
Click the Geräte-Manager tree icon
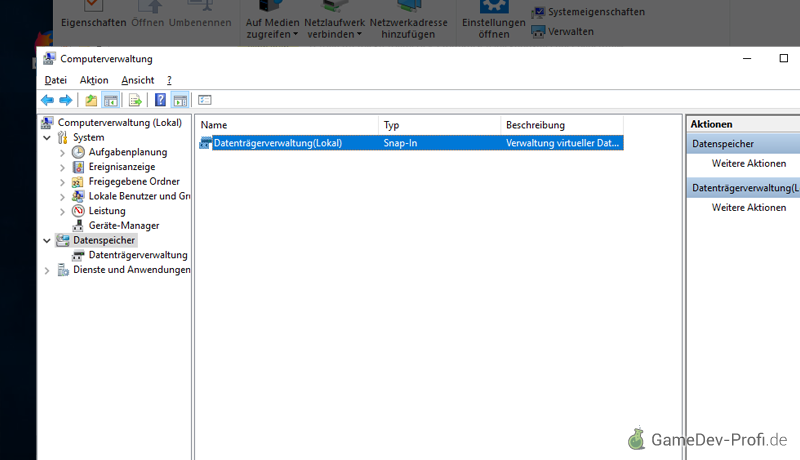click(79, 226)
